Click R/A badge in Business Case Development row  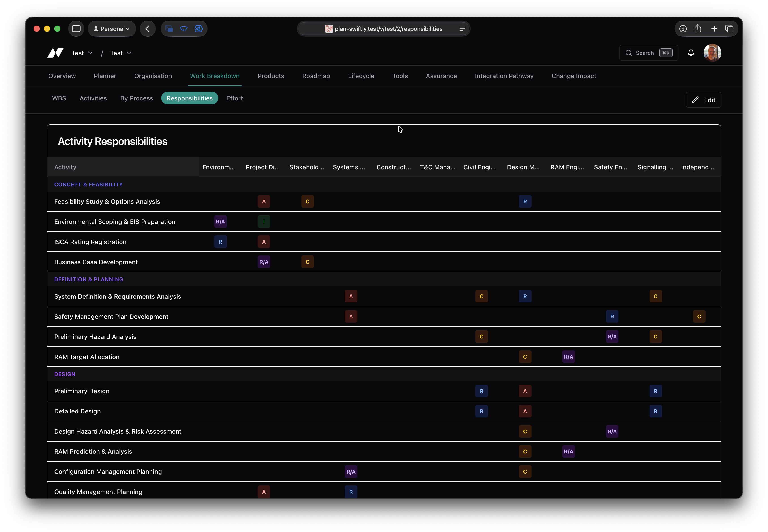click(264, 262)
